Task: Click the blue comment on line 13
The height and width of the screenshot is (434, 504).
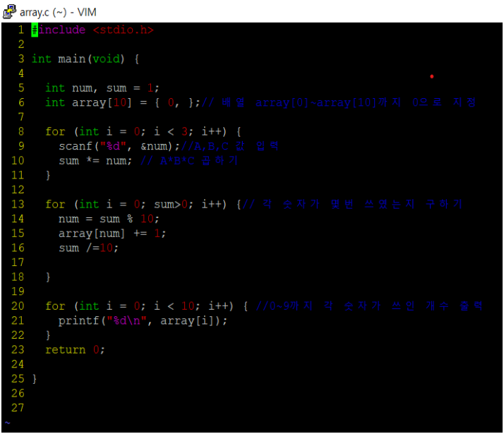Action: (352, 205)
